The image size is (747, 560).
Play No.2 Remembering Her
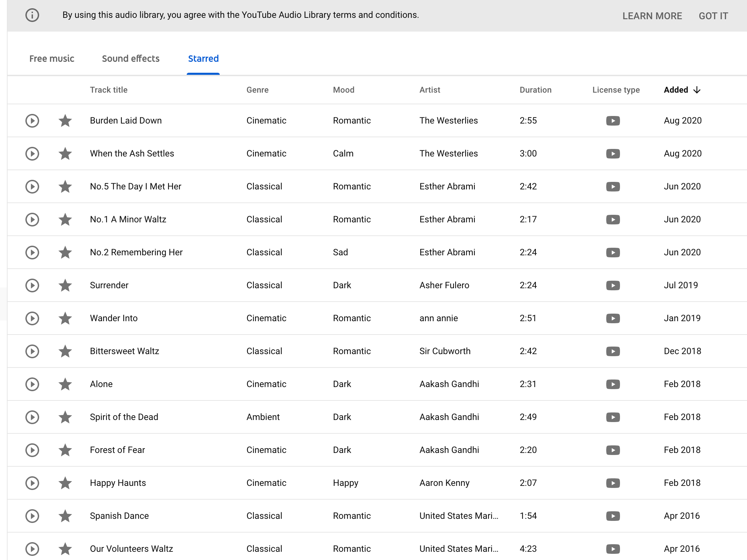point(32,253)
